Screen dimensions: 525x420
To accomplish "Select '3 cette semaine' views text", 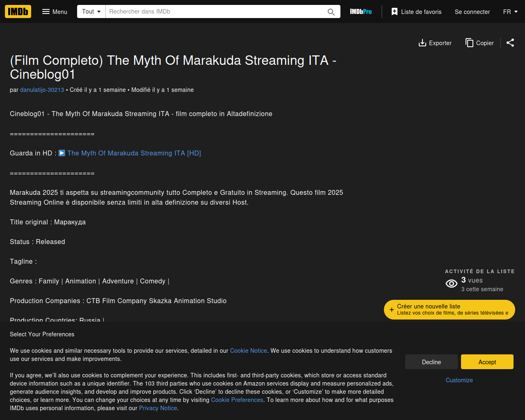I will coord(482,289).
